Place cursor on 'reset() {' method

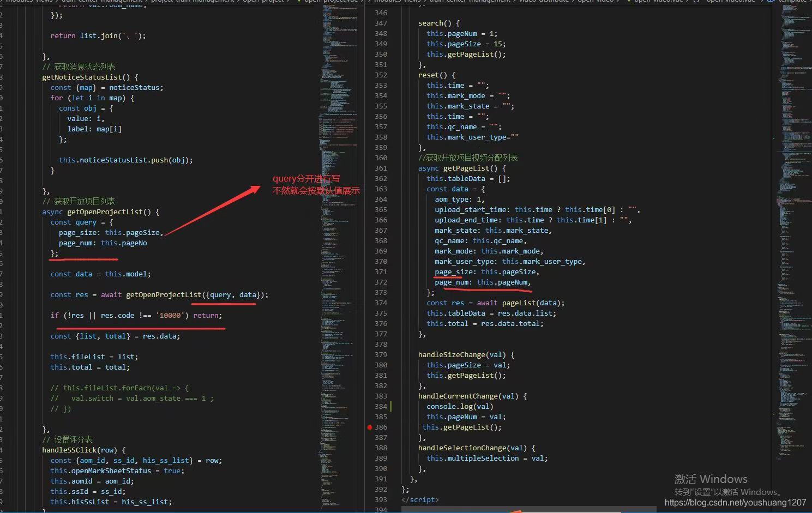click(436, 75)
